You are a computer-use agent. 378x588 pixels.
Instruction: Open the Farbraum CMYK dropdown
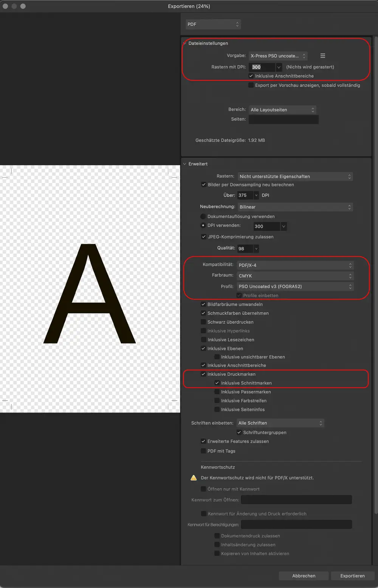tap(295, 276)
